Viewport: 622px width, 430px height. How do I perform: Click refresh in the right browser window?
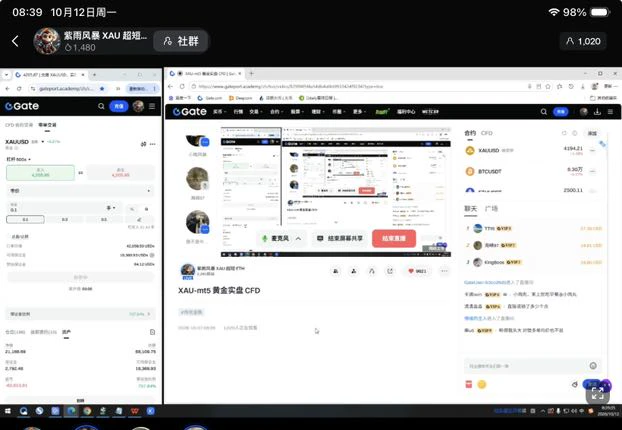pos(182,86)
